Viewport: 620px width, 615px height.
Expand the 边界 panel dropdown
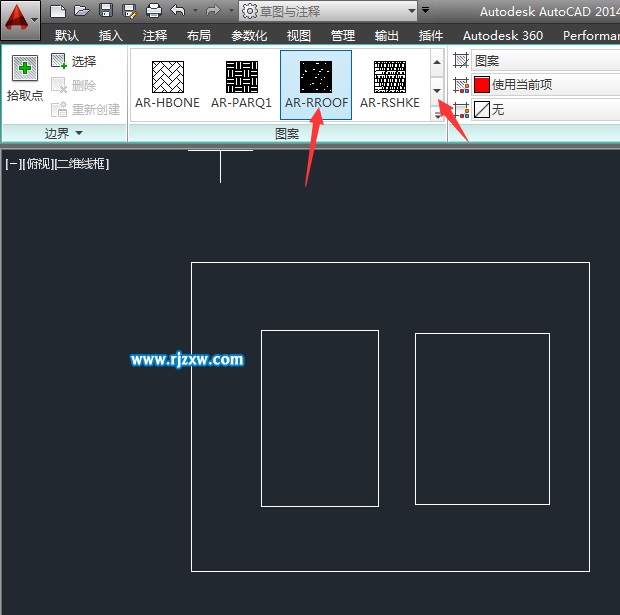click(64, 133)
